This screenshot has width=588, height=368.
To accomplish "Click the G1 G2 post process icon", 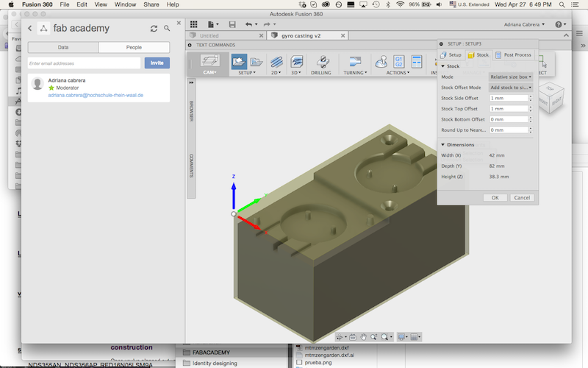I will coord(398,61).
